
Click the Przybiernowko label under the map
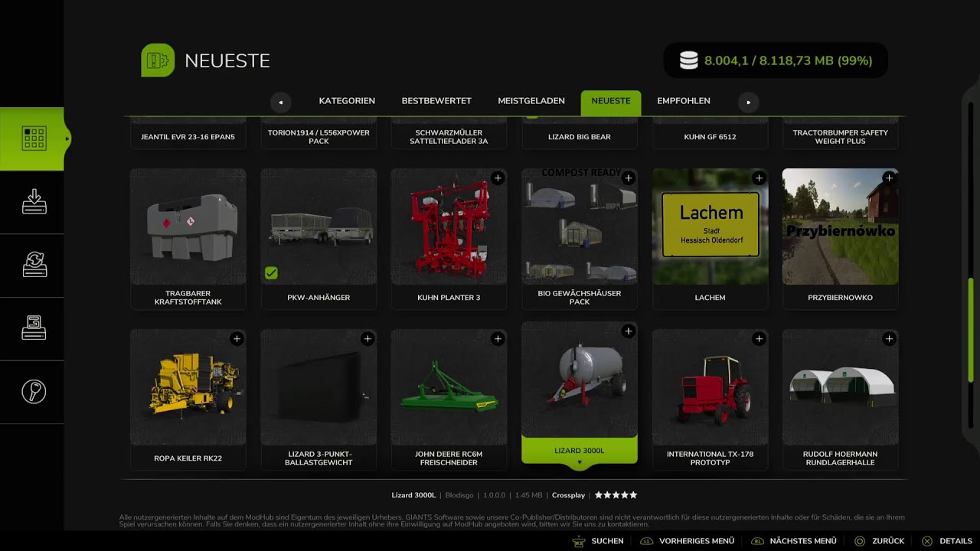click(x=840, y=298)
